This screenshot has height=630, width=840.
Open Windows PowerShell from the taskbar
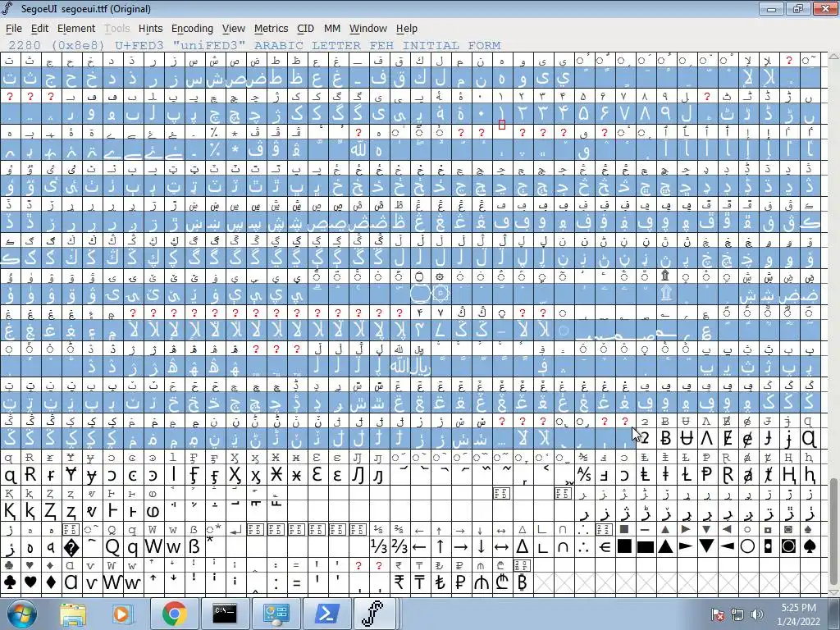coord(326,614)
